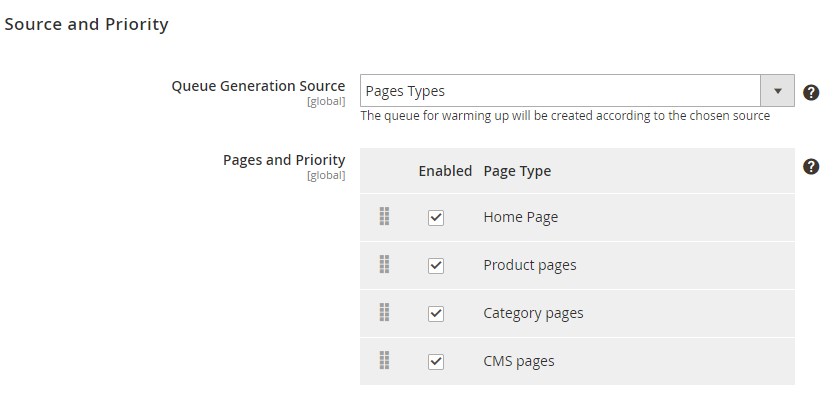833x404 pixels.
Task: Click the Product pages label
Action: click(x=529, y=265)
